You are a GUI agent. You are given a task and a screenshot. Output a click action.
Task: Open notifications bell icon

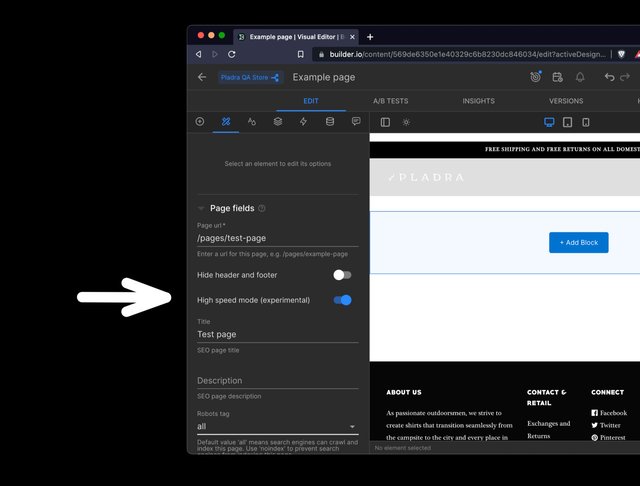(580, 77)
